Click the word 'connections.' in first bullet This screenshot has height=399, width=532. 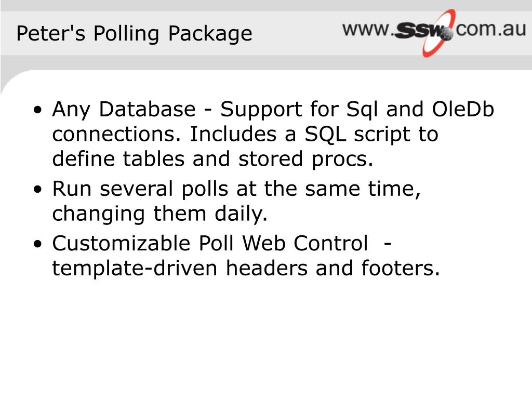[x=116, y=135]
